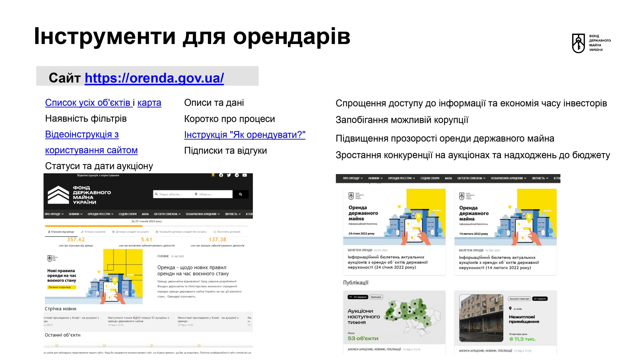This screenshot has width=644, height=363.
Task: Expand ОБ'ЄКТИ СПИСКОМ menu in left screenshot
Action: click(167, 214)
